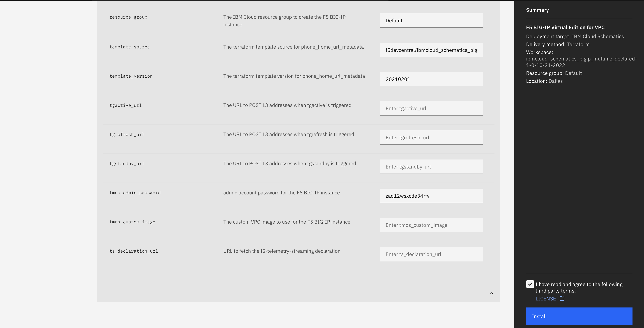Click the F5 BIG-IP Virtual Edition title
This screenshot has width=644, height=328.
[565, 27]
